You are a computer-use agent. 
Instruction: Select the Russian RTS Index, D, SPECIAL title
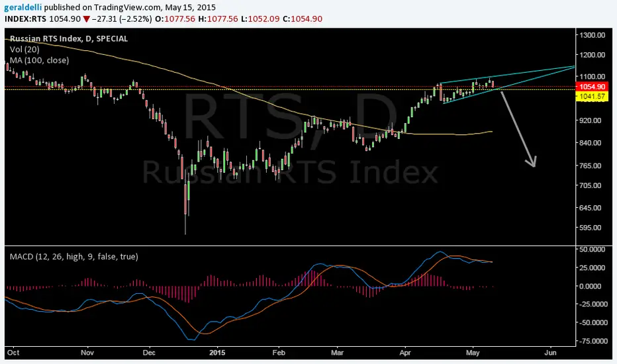[x=69, y=38]
